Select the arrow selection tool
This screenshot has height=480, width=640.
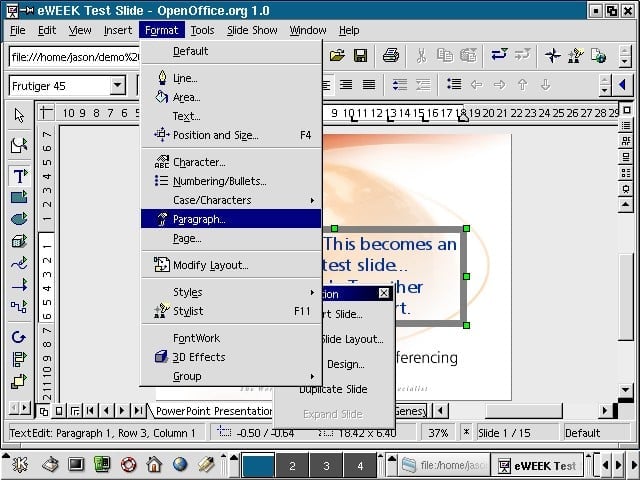(19, 116)
